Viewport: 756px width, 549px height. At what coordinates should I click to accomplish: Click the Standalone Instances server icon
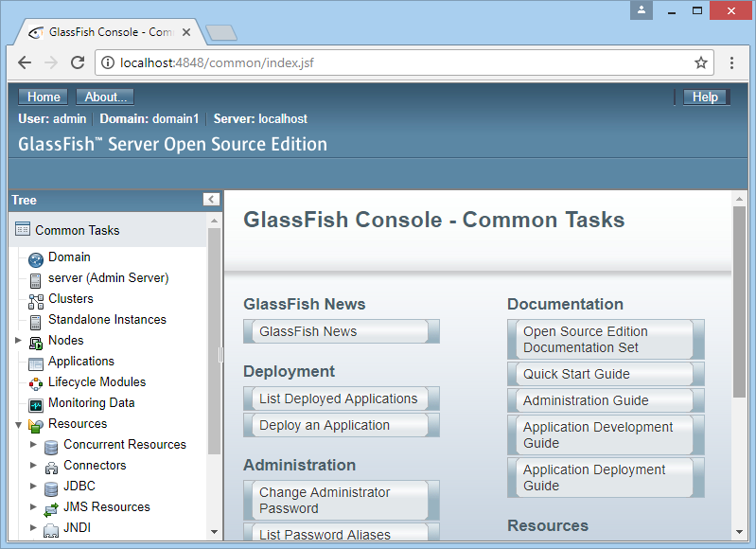35,322
